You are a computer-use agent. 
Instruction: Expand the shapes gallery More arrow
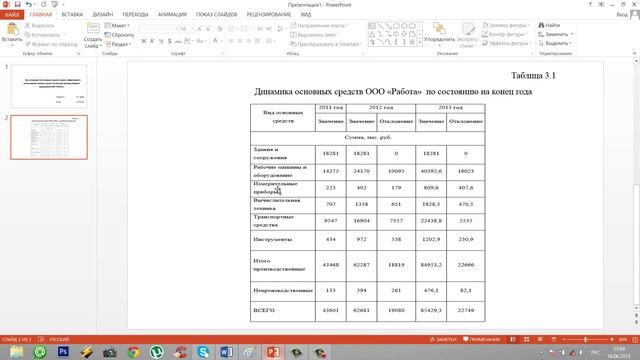pyautogui.click(x=420, y=42)
